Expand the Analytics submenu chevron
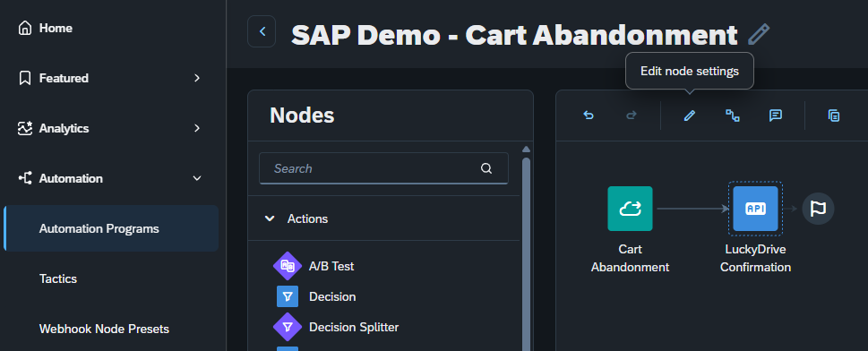868x351 pixels. pos(197,128)
